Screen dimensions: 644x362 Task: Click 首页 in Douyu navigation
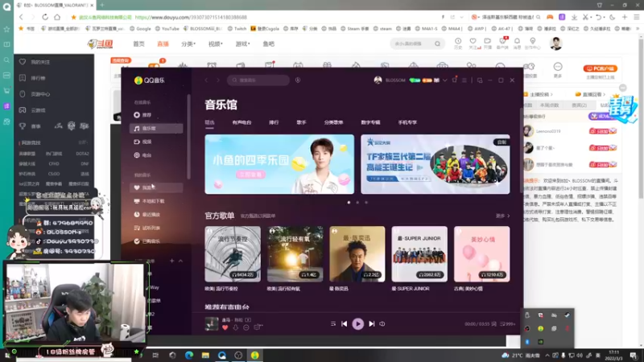[x=138, y=44]
